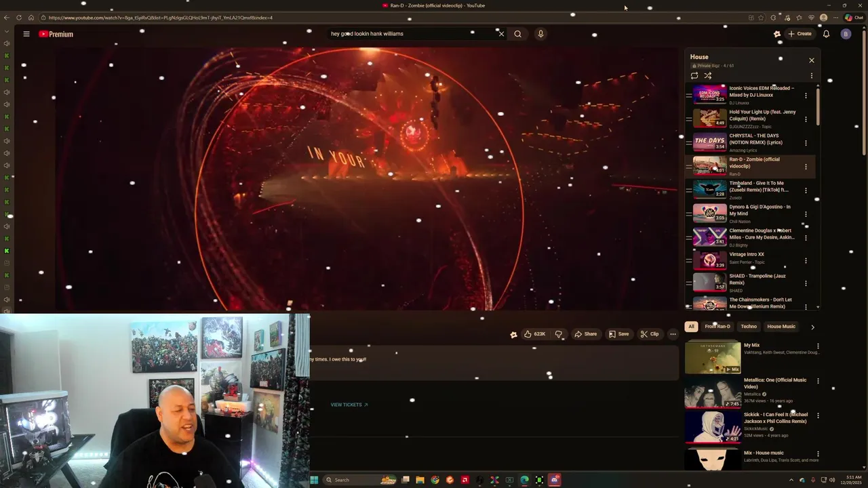
Task: Toggle loop playlist in the House panel
Action: click(694, 76)
